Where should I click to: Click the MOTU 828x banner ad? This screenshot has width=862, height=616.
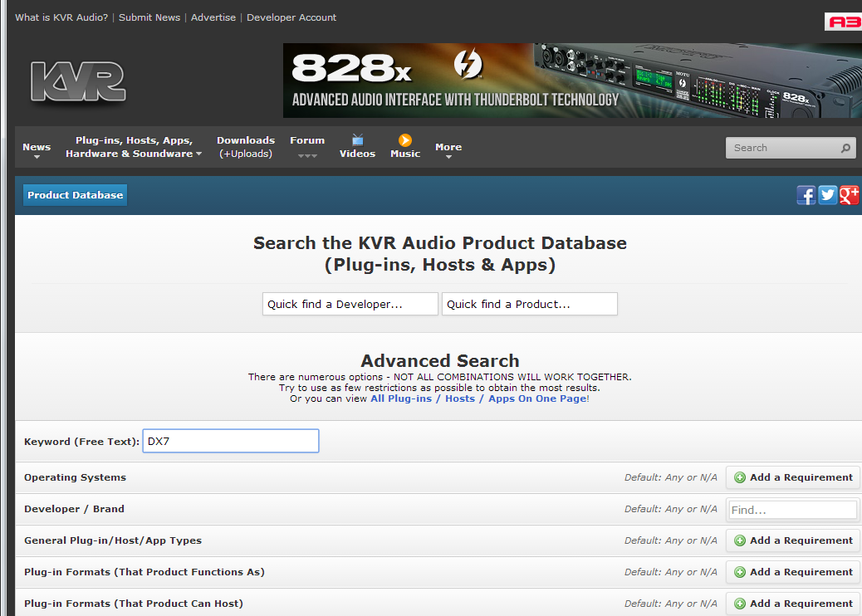click(x=572, y=81)
